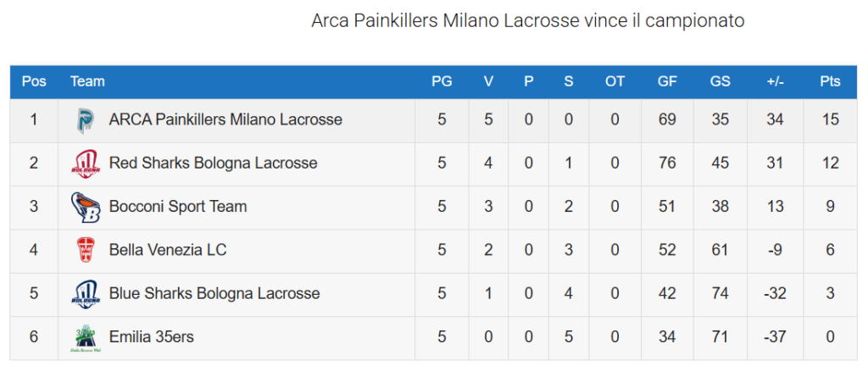Sort by the GS column header
This screenshot has height=366, width=868.
(x=721, y=82)
